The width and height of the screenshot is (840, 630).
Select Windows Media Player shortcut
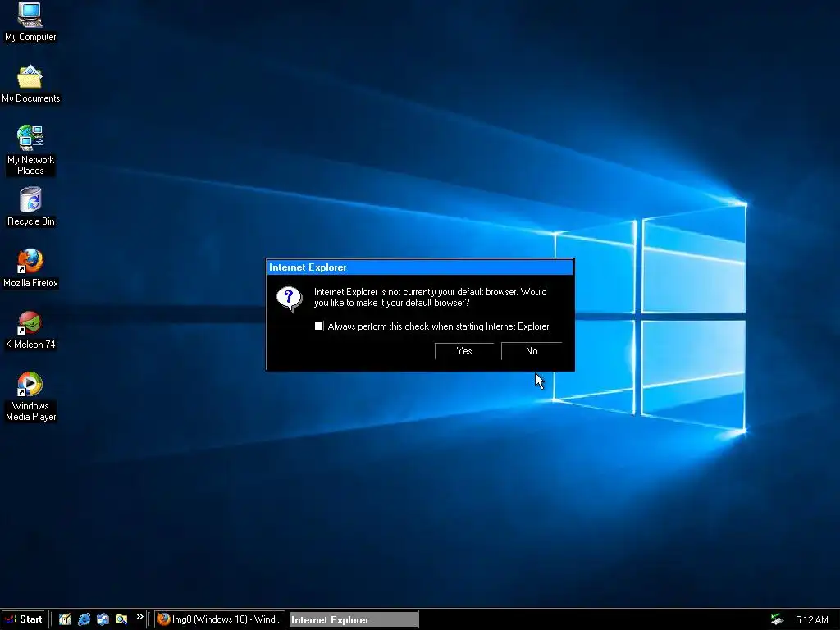click(x=30, y=396)
